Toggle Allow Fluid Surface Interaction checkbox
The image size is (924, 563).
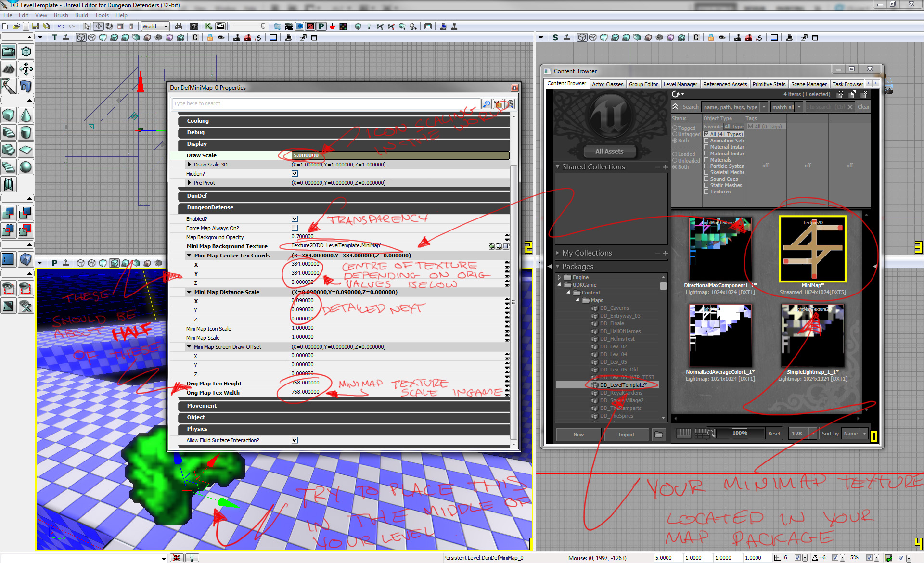pyautogui.click(x=295, y=440)
